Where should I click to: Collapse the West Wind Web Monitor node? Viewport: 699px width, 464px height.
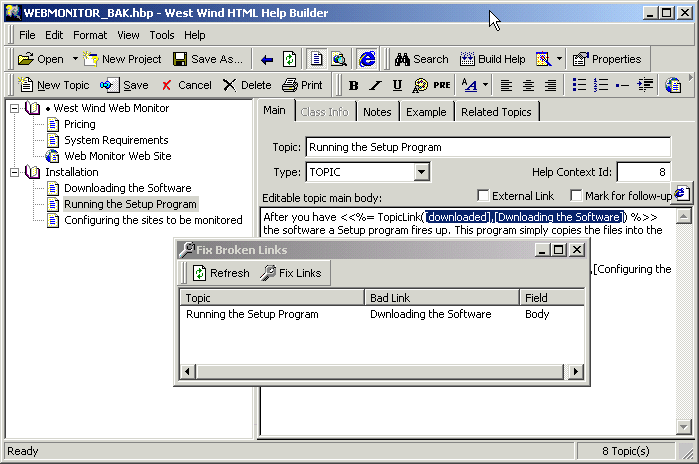(15, 108)
